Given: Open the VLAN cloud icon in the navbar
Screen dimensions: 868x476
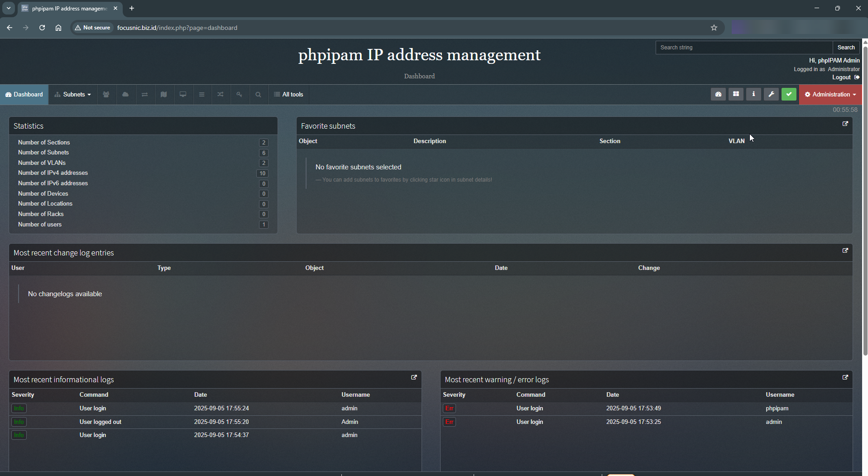Looking at the screenshot, I should (x=125, y=95).
